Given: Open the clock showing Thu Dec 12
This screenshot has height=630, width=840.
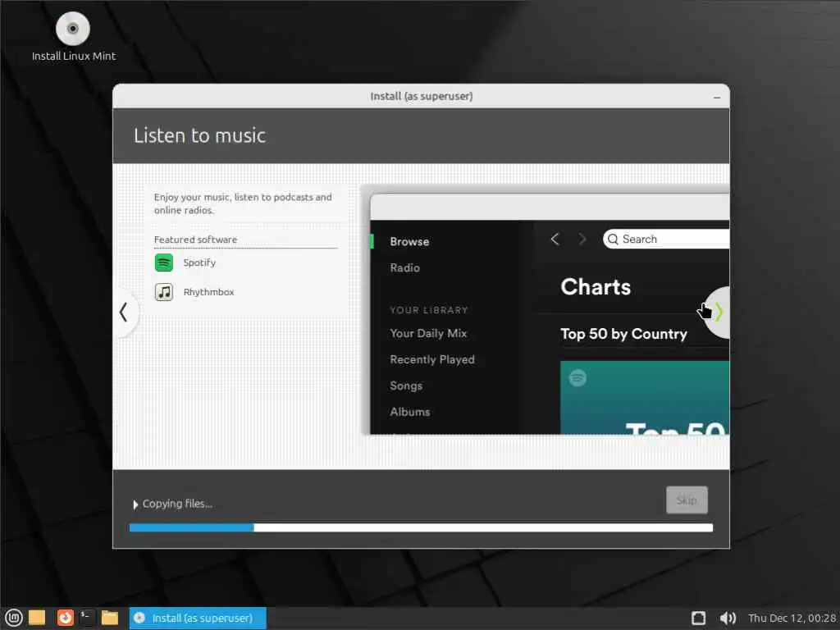Looking at the screenshot, I should click(x=792, y=619).
